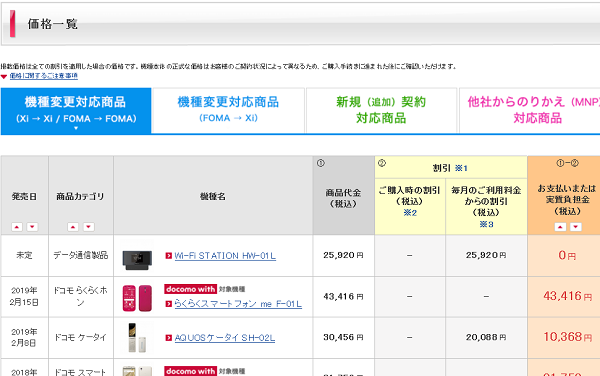
Task: Sort 商品カテゴリ ascending with up arrow
Action: [73, 227]
